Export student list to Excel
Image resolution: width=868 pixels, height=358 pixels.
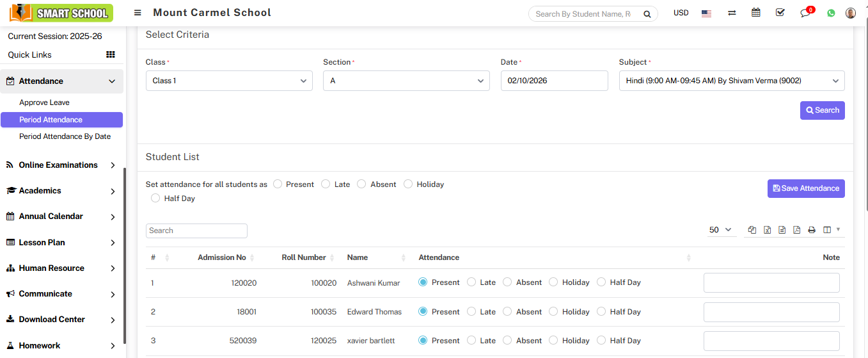tap(767, 230)
